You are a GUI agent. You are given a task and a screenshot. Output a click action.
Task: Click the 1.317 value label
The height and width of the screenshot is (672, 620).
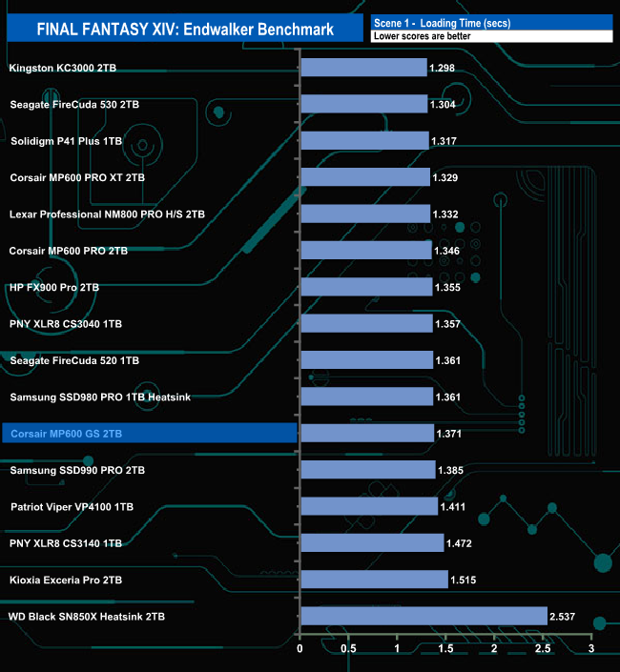[x=444, y=141]
